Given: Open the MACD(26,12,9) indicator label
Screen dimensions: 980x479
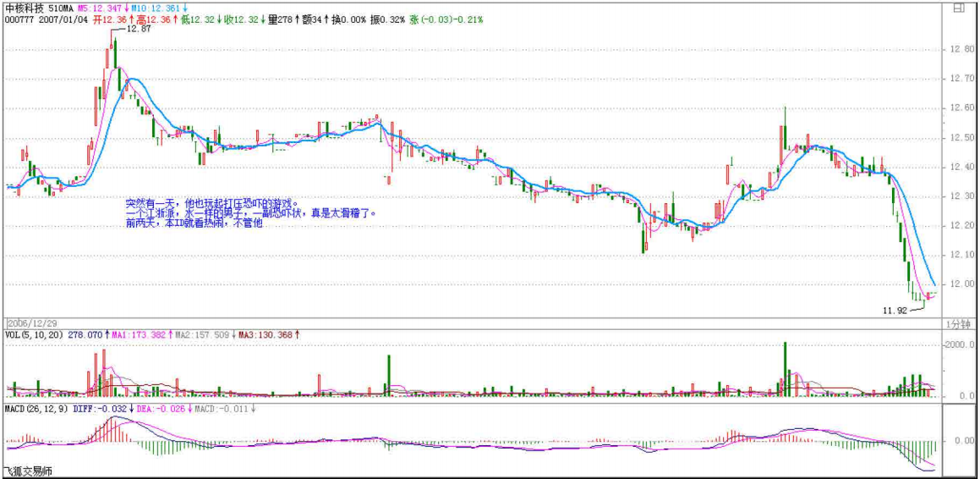Looking at the screenshot, I should pos(36,409).
